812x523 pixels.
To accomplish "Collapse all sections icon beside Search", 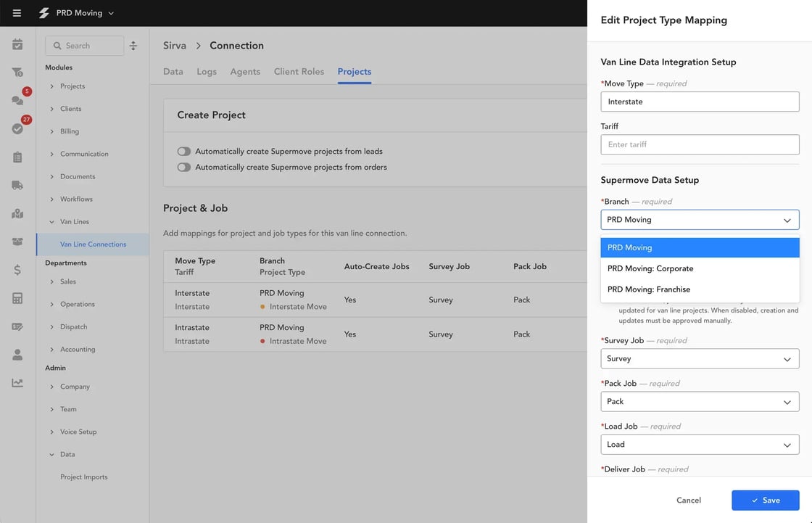I will coord(133,46).
